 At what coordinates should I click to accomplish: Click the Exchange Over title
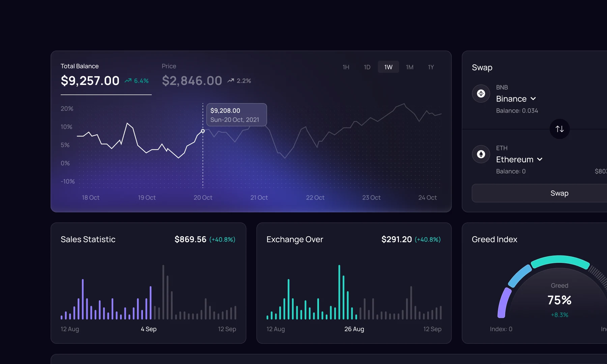(295, 239)
